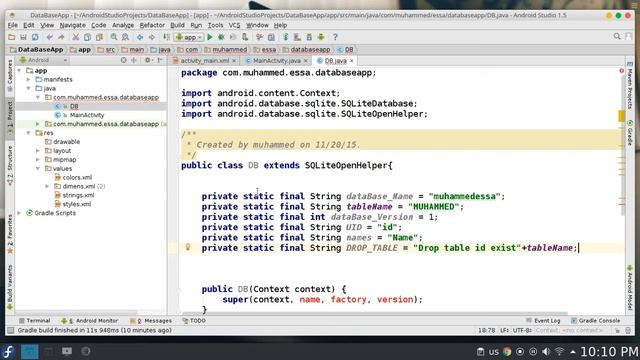The image size is (640, 360).
Task: Click the Save All toolbar icon
Action: 23,37
